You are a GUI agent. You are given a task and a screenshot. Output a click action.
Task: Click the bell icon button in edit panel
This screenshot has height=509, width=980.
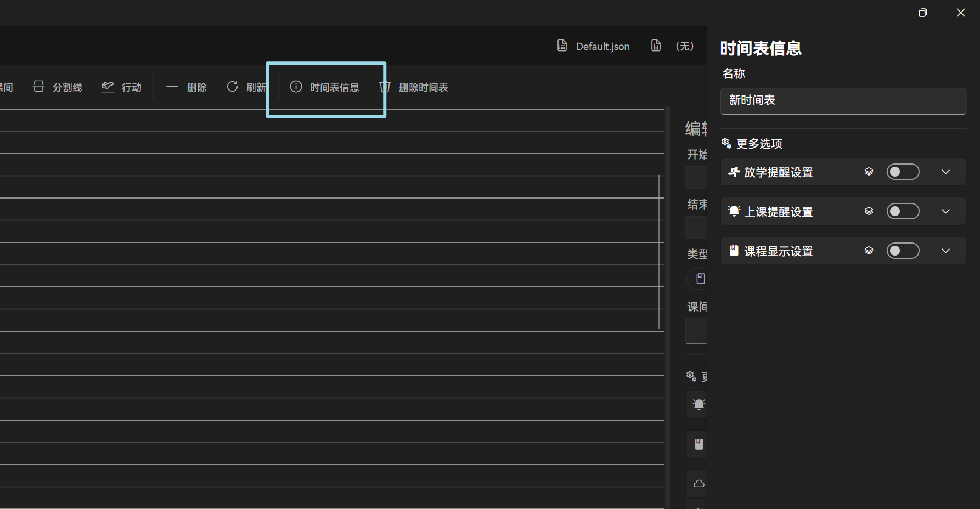click(698, 404)
